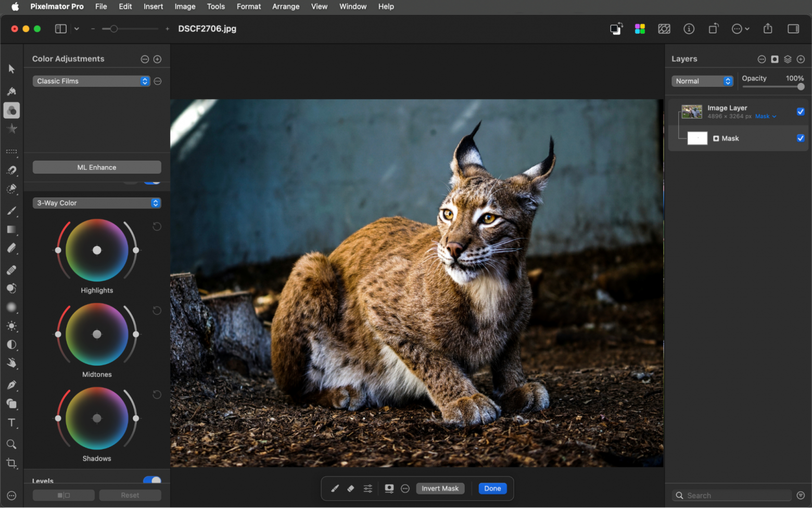The image size is (812, 508).
Task: Select the Rectangular Selection tool
Action: [11, 152]
